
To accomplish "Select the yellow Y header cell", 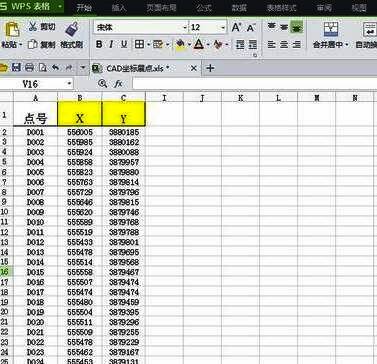I will click(124, 114).
